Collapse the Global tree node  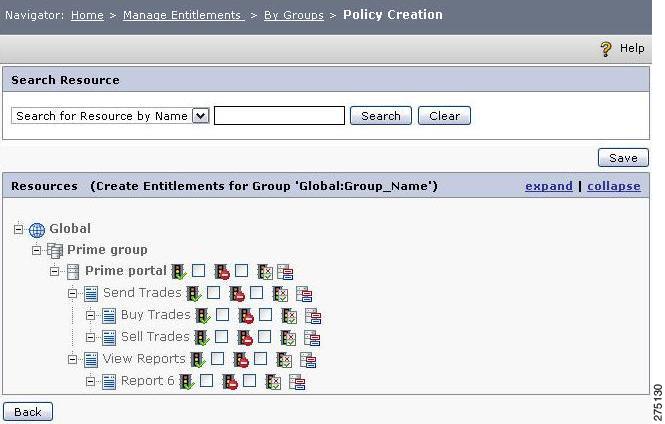point(18,229)
